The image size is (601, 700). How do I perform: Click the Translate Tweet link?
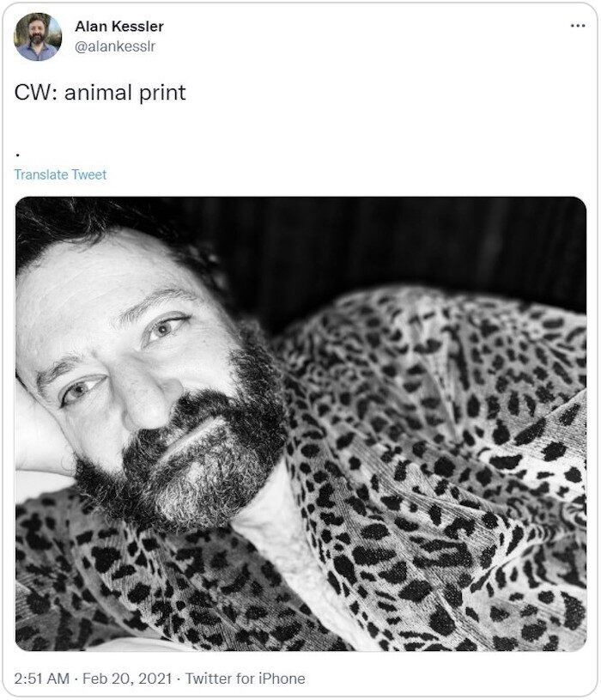60,174
